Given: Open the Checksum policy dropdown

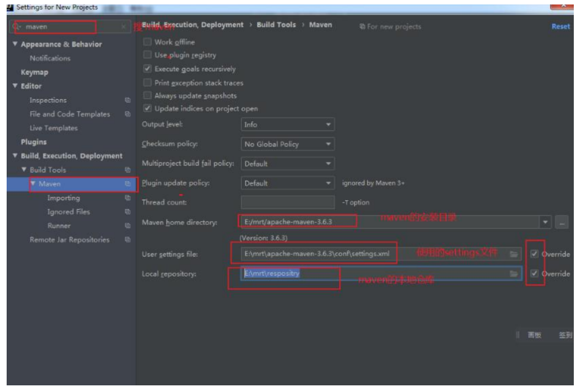Looking at the screenshot, I should tap(288, 144).
